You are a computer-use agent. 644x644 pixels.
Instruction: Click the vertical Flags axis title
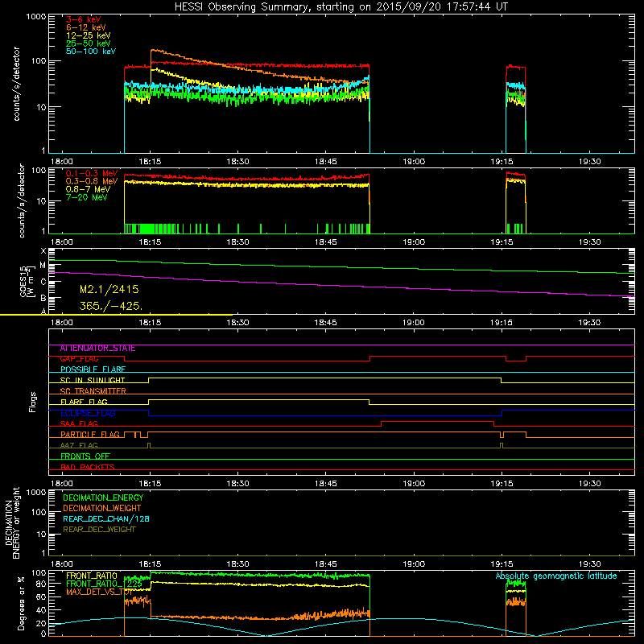(x=33, y=402)
